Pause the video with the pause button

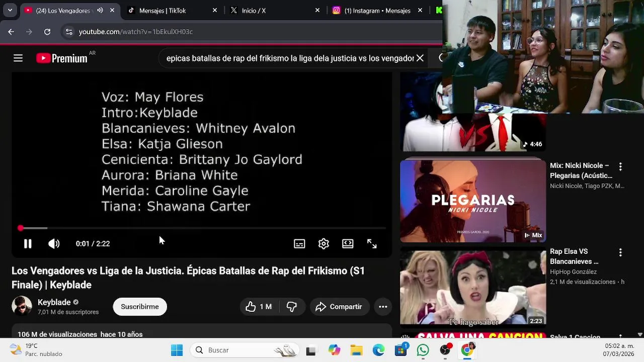[x=28, y=244]
